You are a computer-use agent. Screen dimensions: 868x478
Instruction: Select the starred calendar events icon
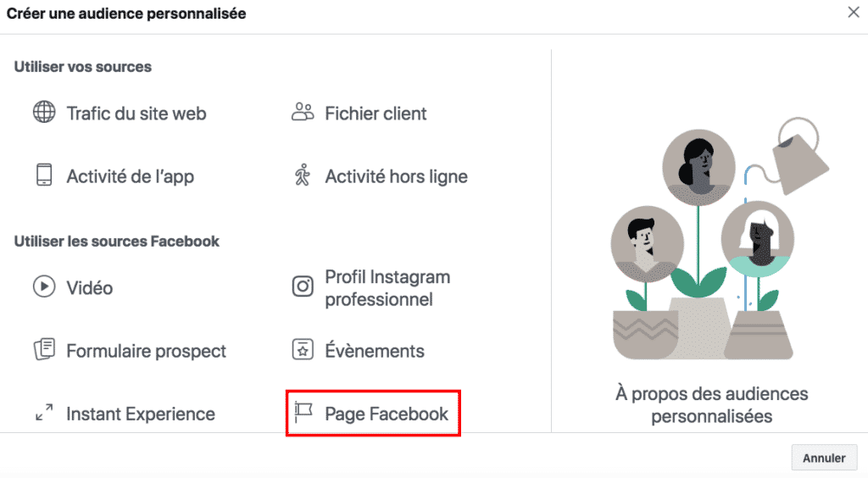point(303,349)
